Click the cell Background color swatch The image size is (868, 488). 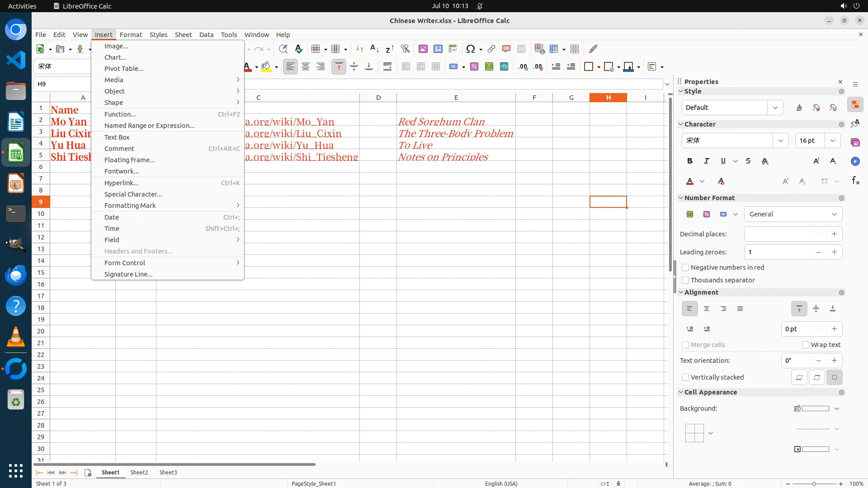click(x=815, y=408)
